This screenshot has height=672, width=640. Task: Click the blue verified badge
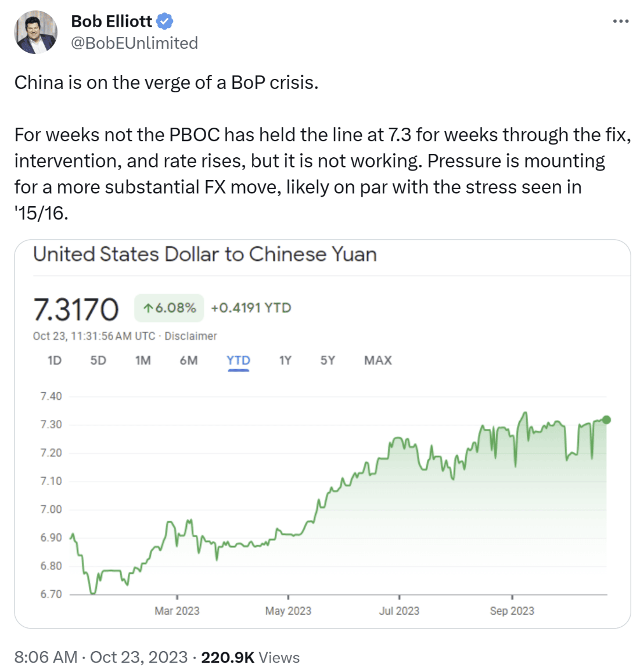coord(165,21)
